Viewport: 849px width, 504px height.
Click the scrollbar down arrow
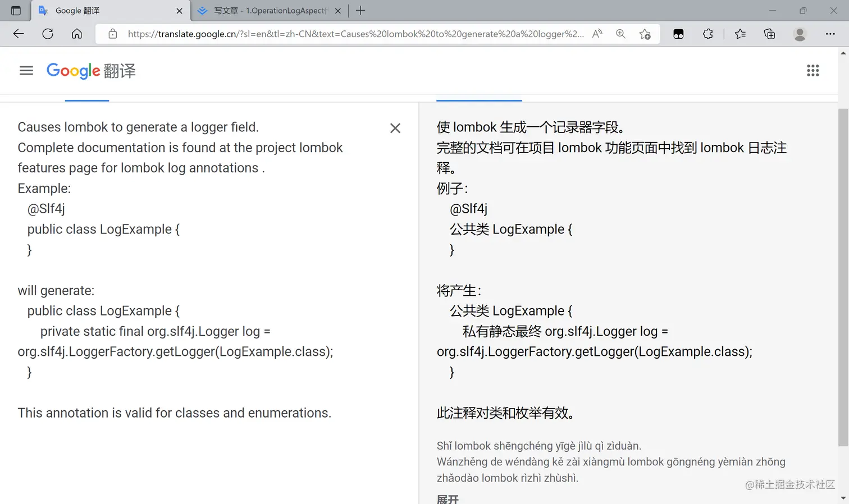pos(843,498)
